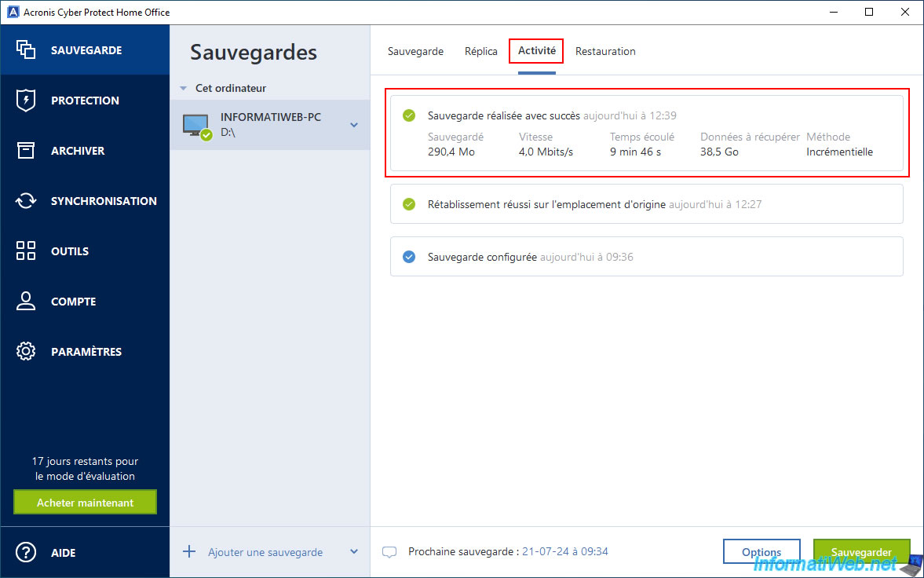Click the 17 jours restants evaluation text

tap(85, 468)
